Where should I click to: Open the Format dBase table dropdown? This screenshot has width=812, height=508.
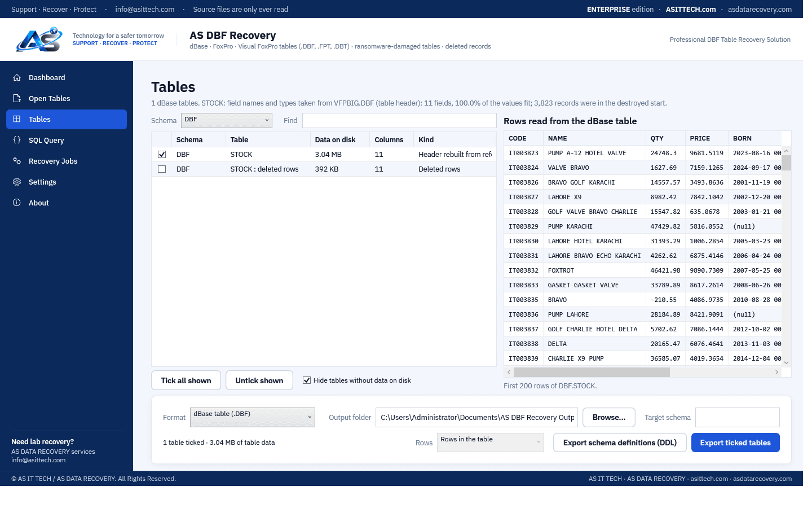(x=253, y=417)
